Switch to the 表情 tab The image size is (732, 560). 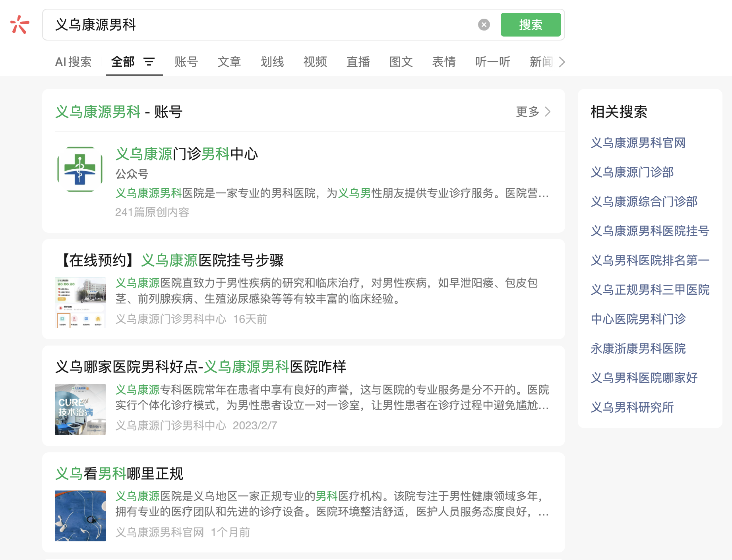444,62
